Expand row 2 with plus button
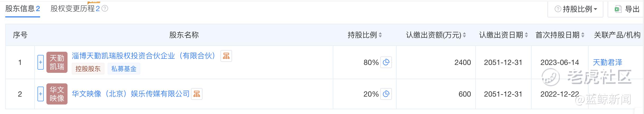This screenshot has height=114, width=644. [41, 94]
